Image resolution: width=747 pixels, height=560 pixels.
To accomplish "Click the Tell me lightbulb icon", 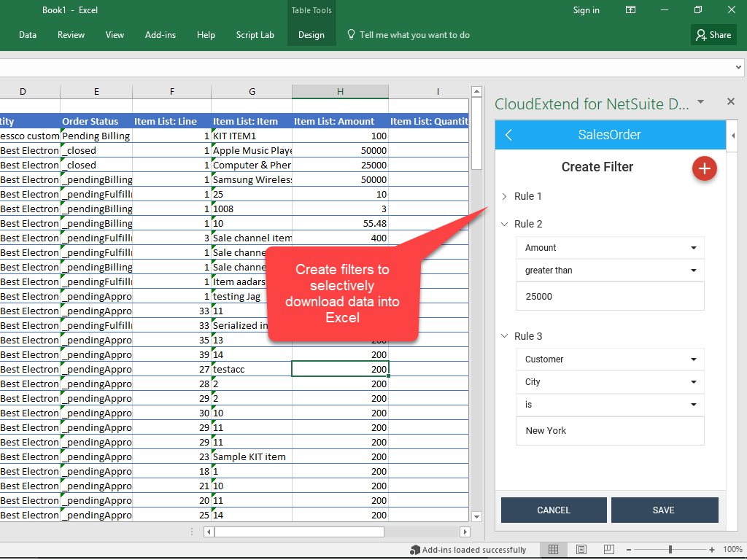I will click(x=351, y=35).
